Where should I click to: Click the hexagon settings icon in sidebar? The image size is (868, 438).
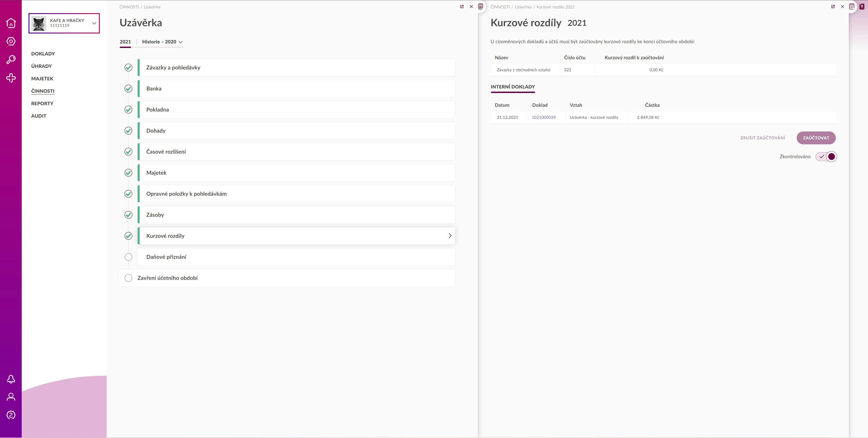[x=11, y=41]
